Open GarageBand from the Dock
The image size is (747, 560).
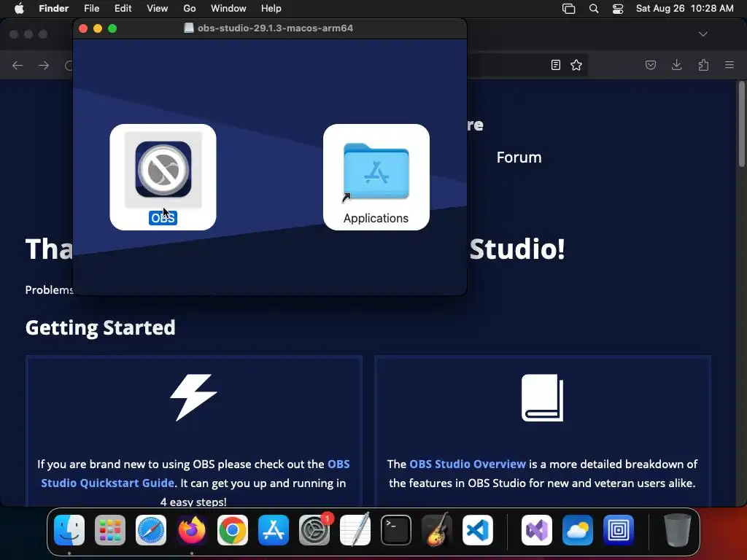pyautogui.click(x=437, y=530)
